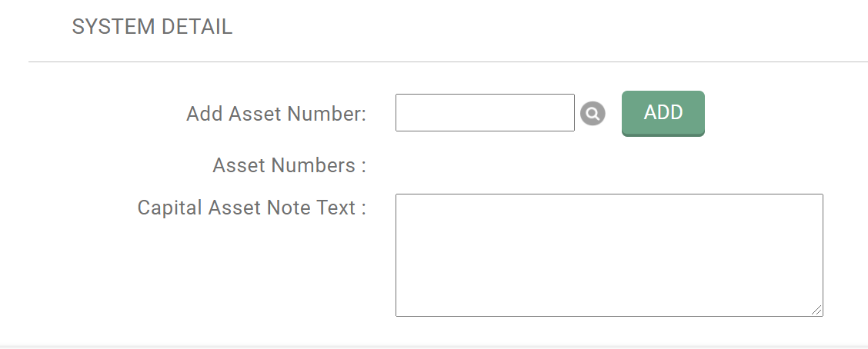The height and width of the screenshot is (349, 868).
Task: Click the text box left of the search icon
Action: 485,113
